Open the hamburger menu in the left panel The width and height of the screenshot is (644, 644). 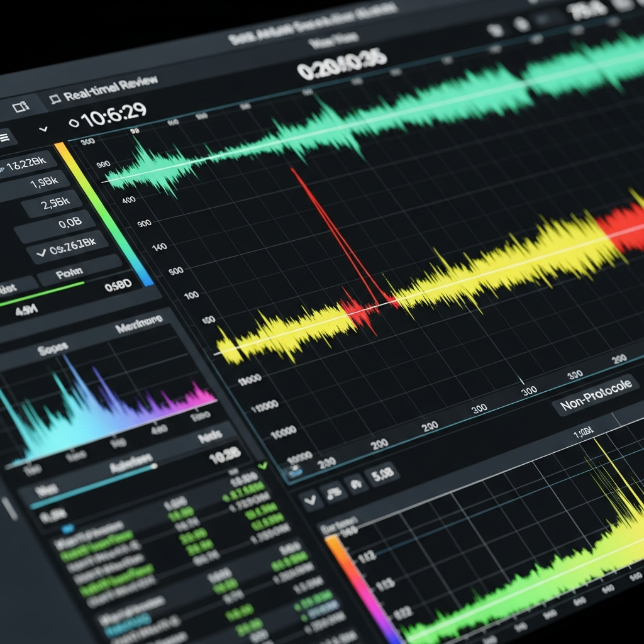(4, 138)
